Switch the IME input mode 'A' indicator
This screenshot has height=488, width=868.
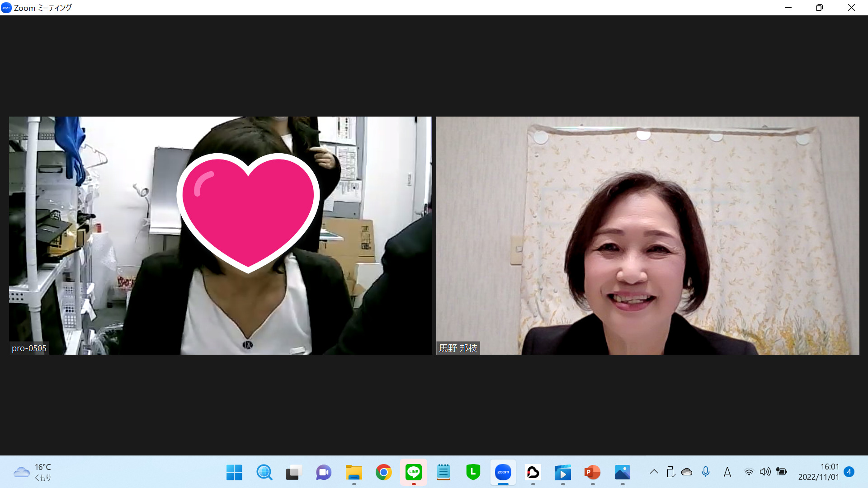tap(727, 472)
